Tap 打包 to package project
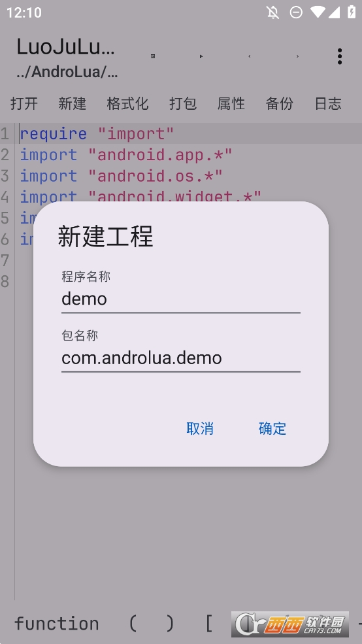 tap(183, 103)
